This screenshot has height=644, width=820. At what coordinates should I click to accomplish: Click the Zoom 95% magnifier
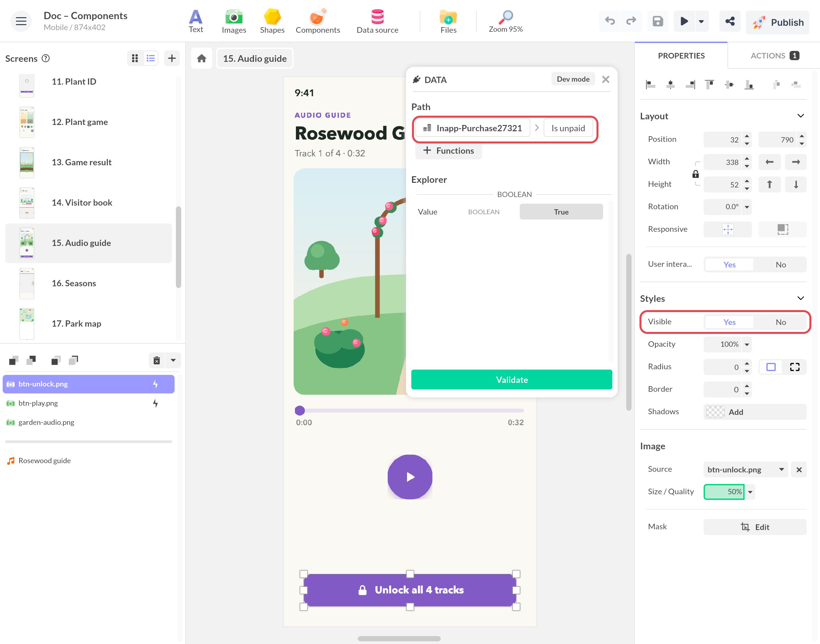pyautogui.click(x=506, y=21)
